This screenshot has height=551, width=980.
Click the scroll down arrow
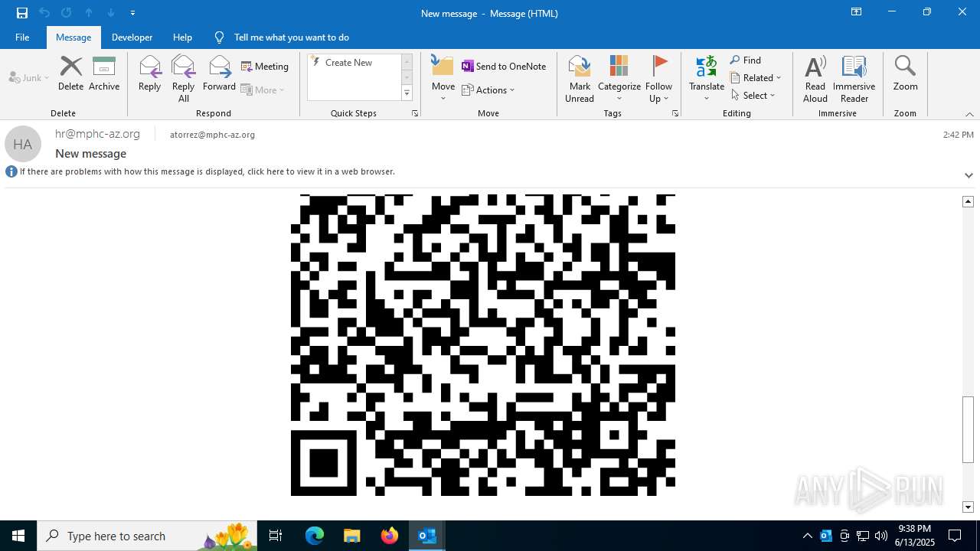[x=968, y=507]
